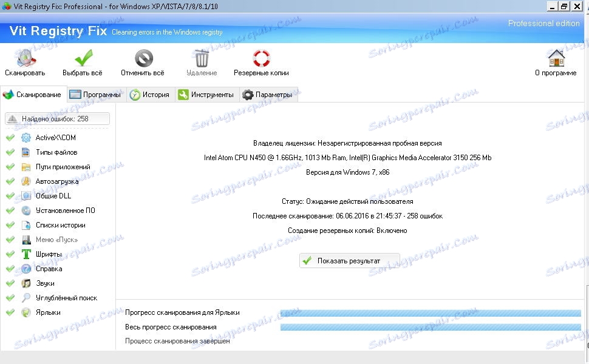This screenshot has width=589, height=364.
Task: Toggle the Установленное ПО checkmark
Action: (x=10, y=211)
